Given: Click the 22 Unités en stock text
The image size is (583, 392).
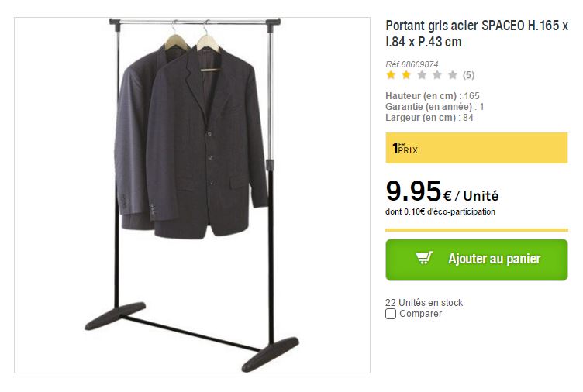Looking at the screenshot, I should pyautogui.click(x=424, y=302).
